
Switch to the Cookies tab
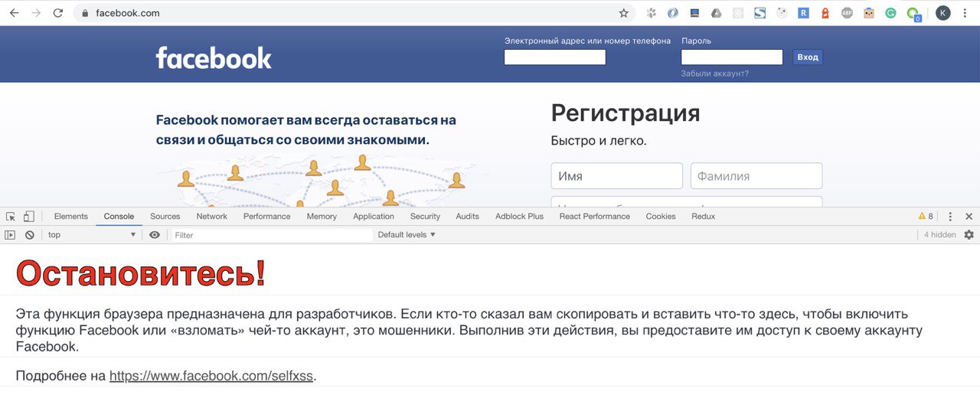(661, 217)
